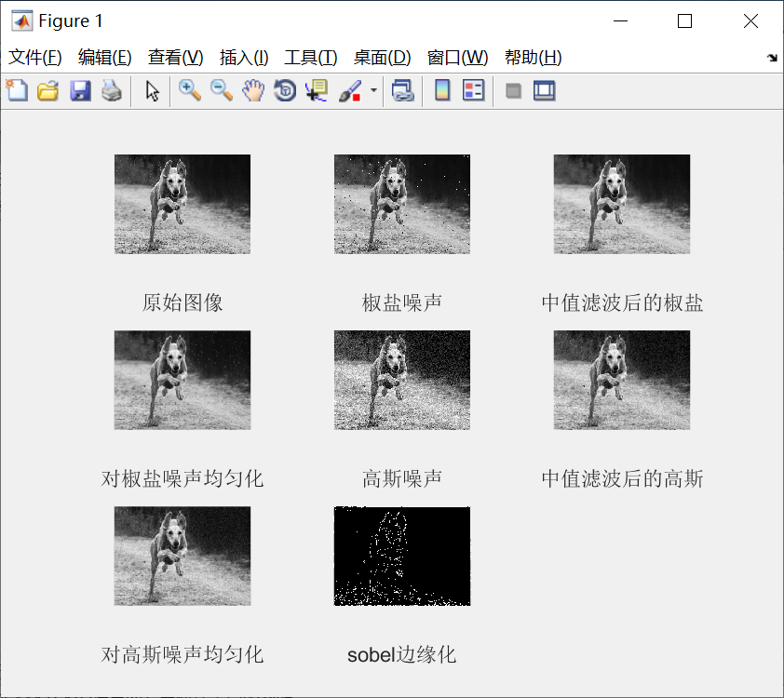
Task: Insert a colorbar from the toolbar
Action: point(442,91)
